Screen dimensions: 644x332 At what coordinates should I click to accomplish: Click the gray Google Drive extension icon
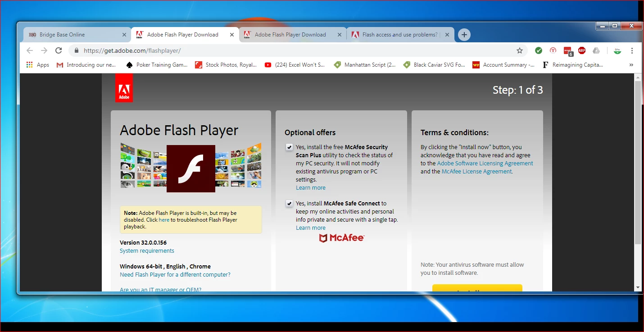coord(596,50)
